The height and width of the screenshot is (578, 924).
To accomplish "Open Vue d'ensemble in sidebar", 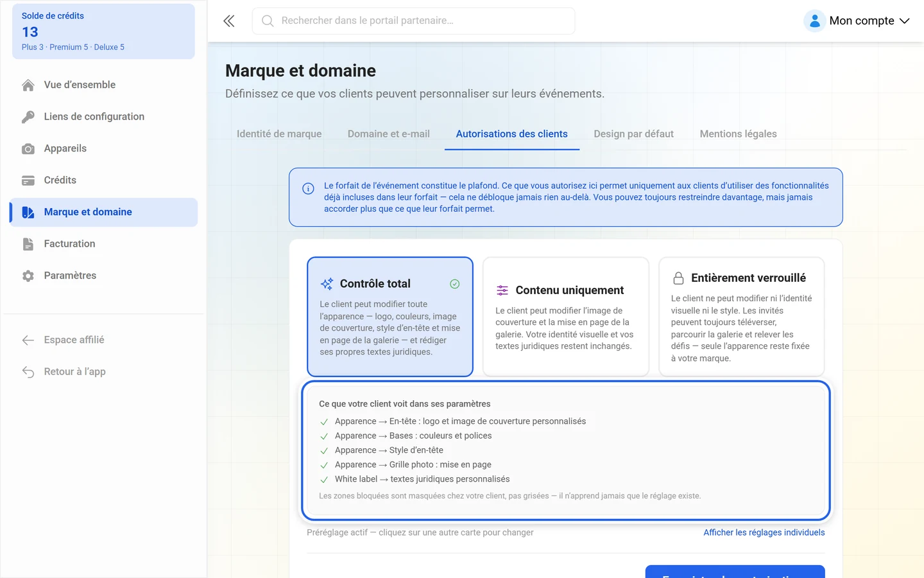I will click(104, 85).
